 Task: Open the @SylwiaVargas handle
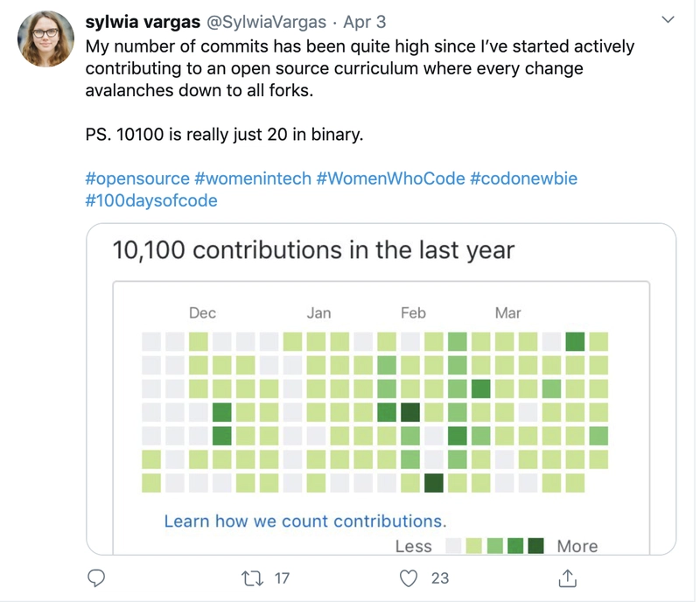pos(266,22)
